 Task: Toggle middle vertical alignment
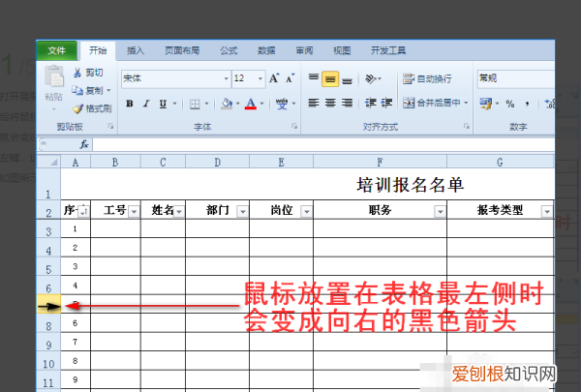pyautogui.click(x=330, y=79)
